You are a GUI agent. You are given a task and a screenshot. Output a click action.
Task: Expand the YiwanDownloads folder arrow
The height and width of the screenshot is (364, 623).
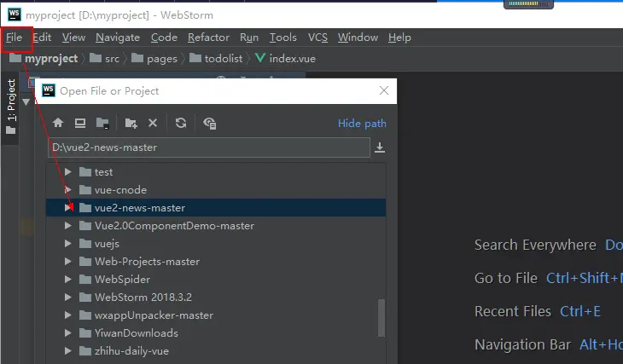coord(68,333)
